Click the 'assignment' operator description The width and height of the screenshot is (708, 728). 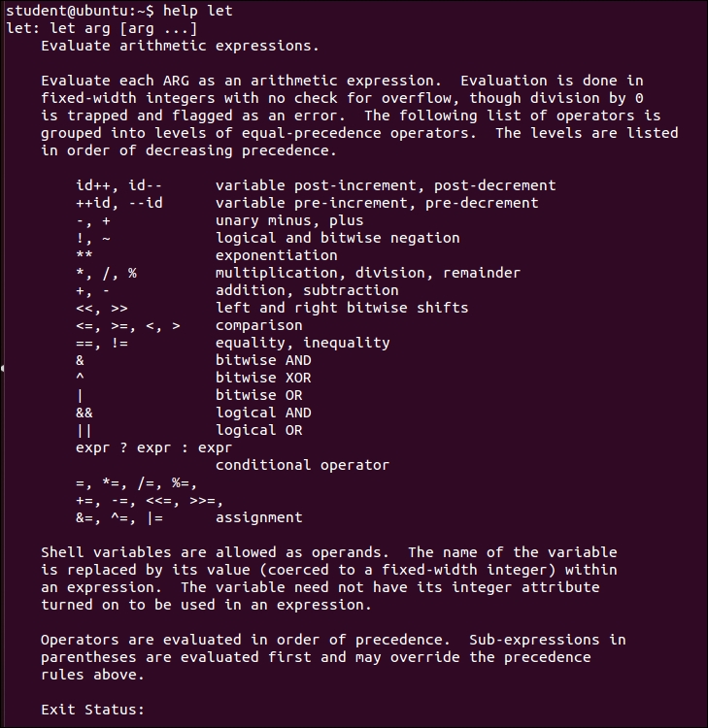coord(258,517)
